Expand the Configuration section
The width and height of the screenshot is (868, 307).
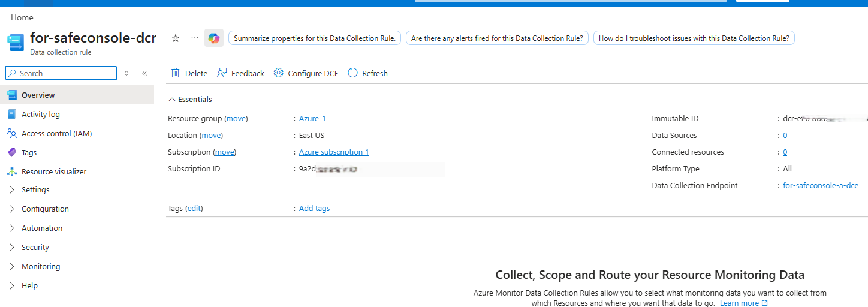[x=12, y=209]
